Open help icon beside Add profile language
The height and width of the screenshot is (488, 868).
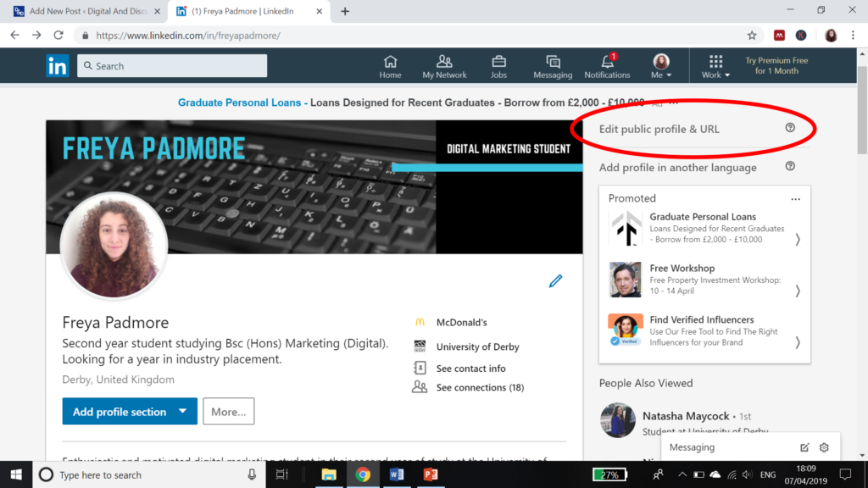790,166
